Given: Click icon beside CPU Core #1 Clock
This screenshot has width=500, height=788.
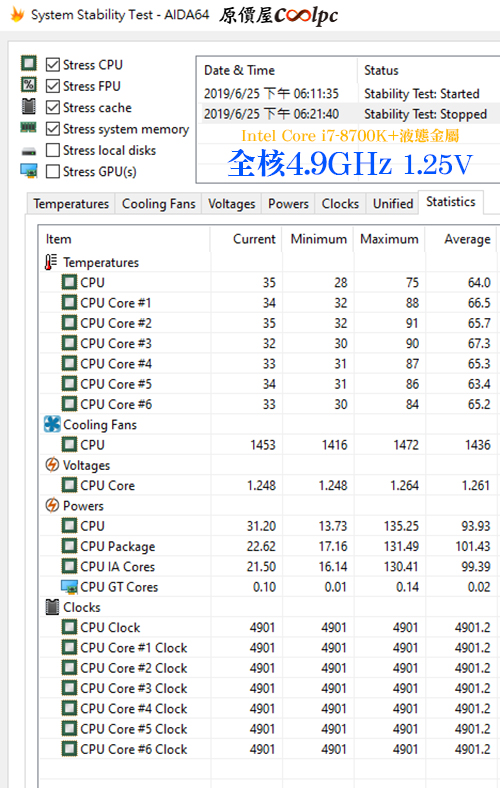Looking at the screenshot, I should click(x=69, y=647).
